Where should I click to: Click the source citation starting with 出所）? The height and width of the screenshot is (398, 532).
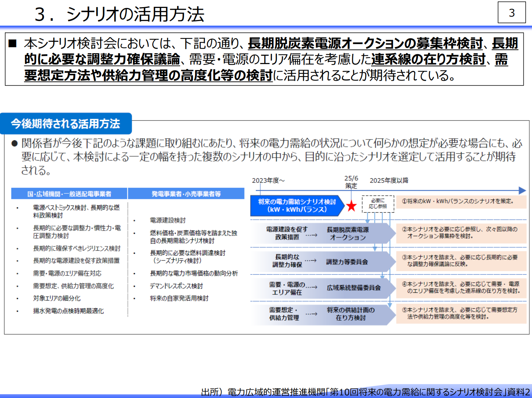pos(365,392)
